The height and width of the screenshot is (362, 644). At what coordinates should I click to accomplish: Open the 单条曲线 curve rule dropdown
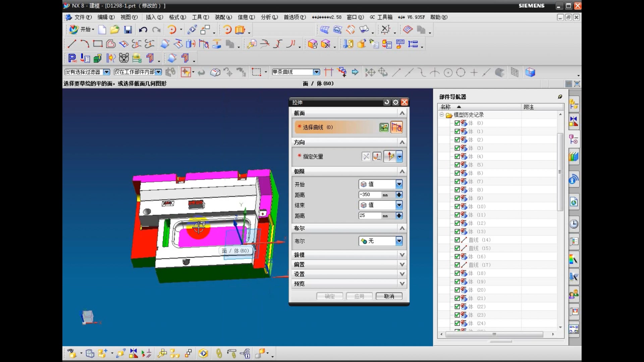[x=316, y=72]
